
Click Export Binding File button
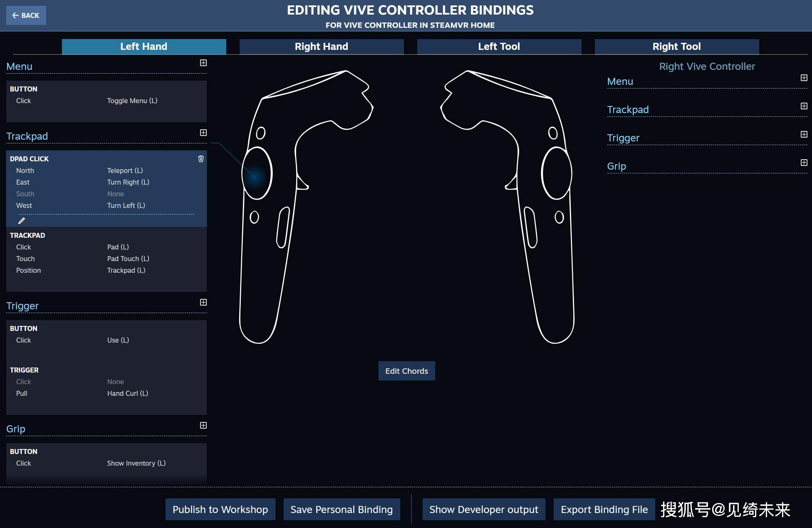604,509
